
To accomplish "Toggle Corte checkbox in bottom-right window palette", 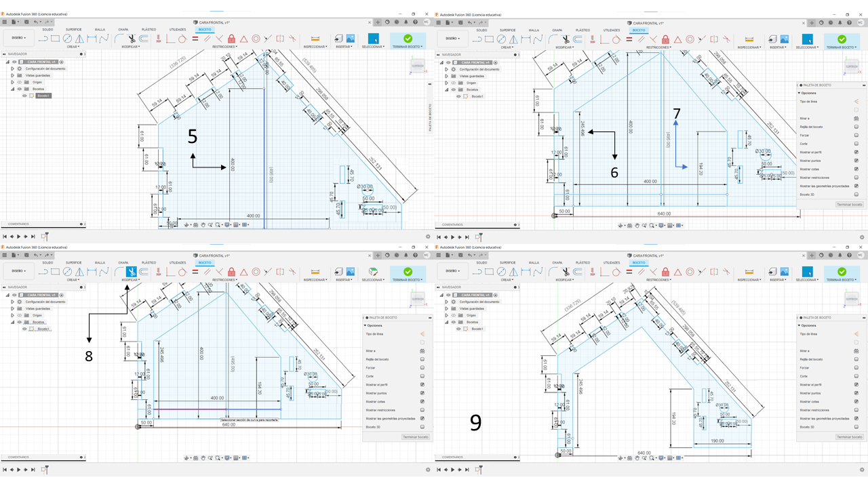I will (x=856, y=376).
